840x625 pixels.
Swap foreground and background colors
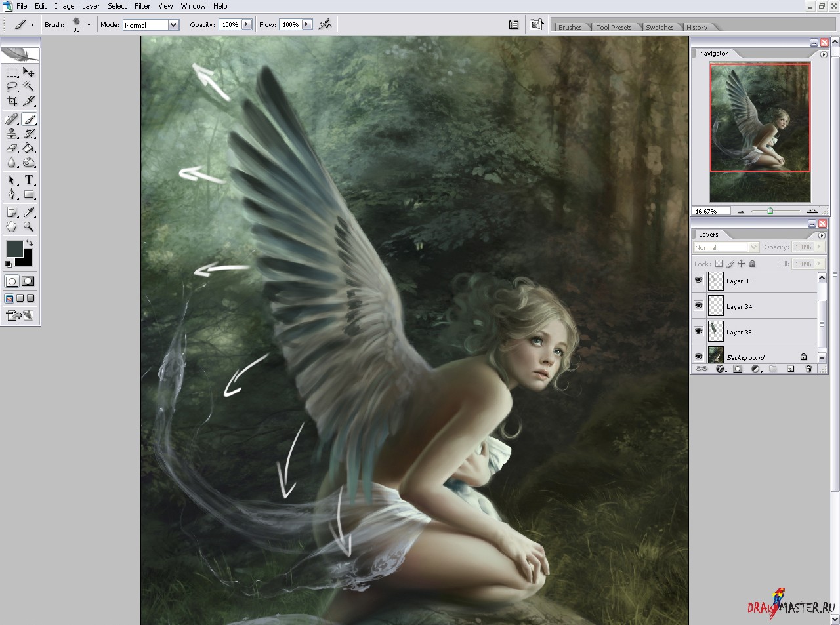[30, 243]
